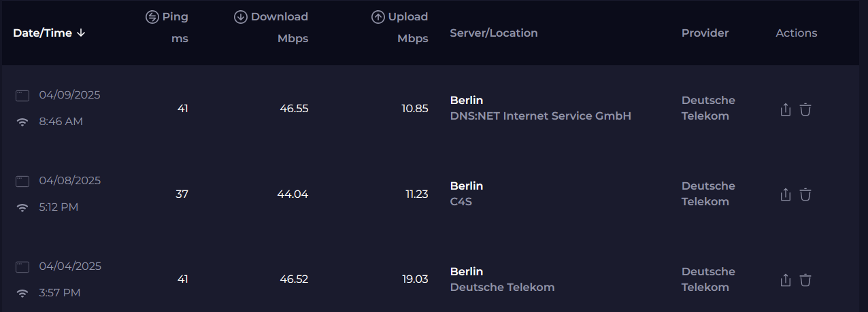Open the C4S server result
This screenshot has width=868, height=312.
point(461,202)
